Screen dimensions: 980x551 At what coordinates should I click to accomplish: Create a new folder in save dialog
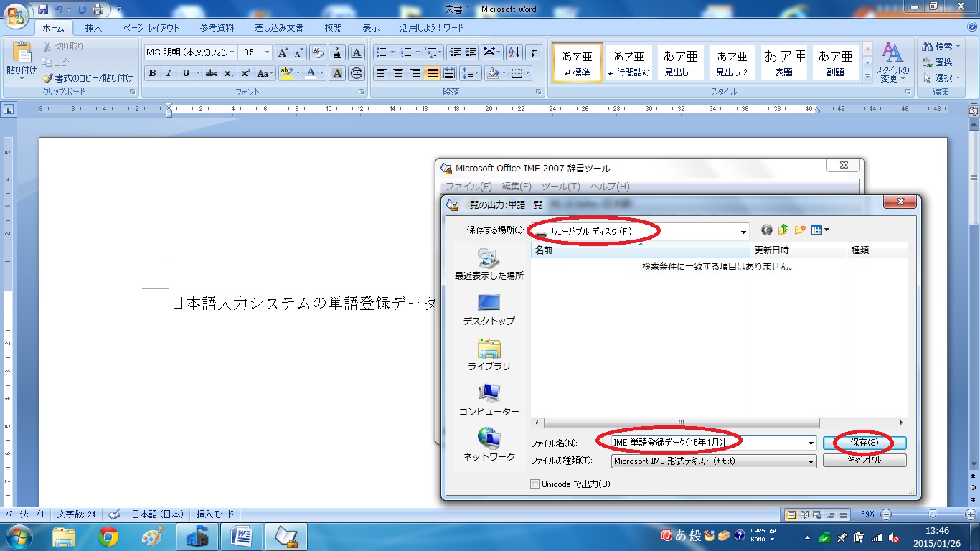pos(800,230)
